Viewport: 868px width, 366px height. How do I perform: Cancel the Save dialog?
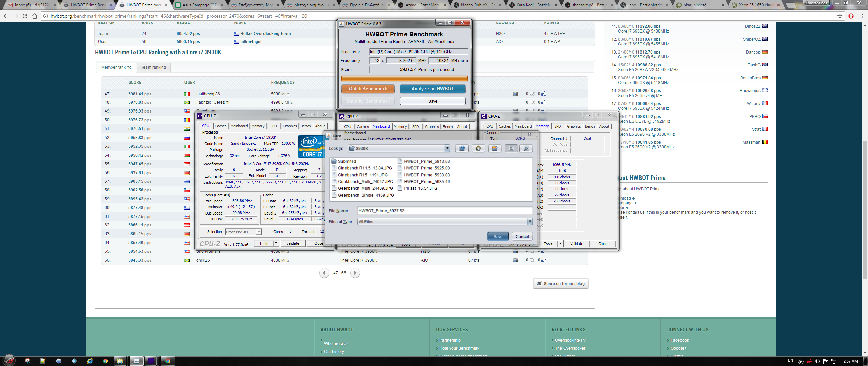tap(522, 237)
